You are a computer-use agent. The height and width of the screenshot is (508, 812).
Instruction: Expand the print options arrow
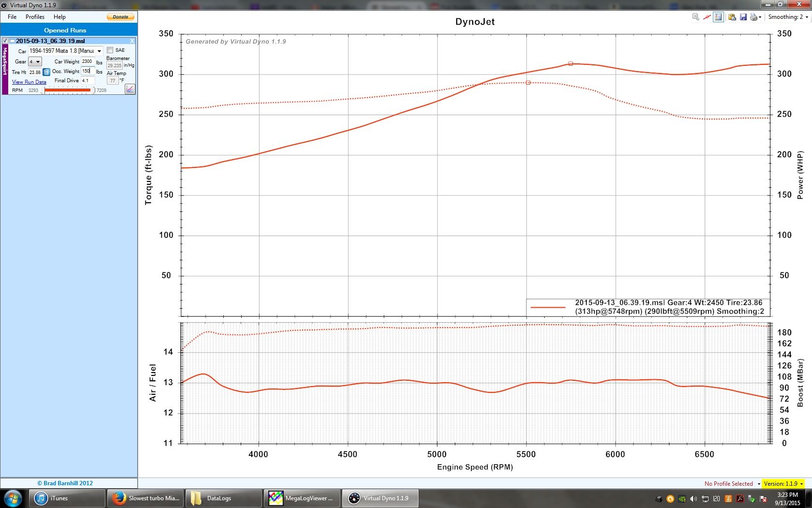pos(760,17)
